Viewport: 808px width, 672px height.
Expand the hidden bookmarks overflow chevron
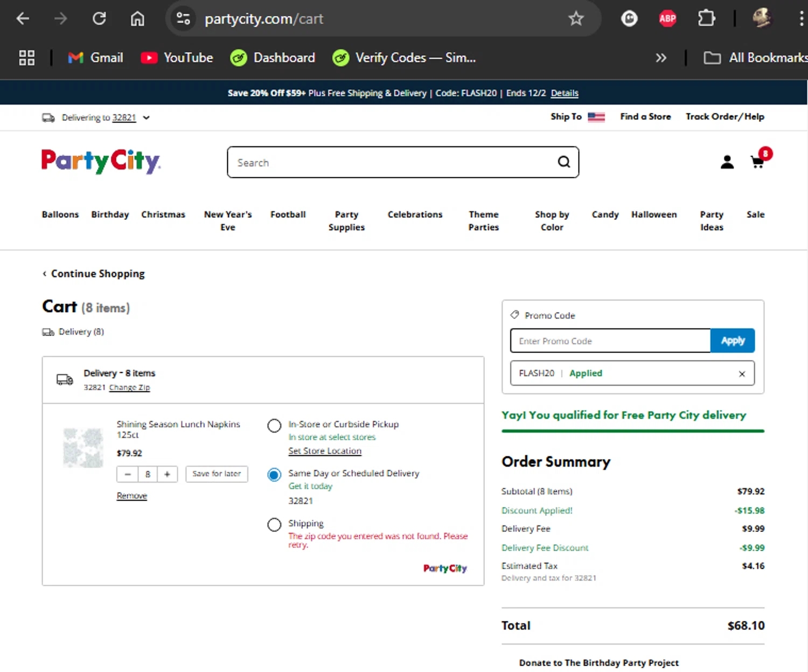coord(660,58)
